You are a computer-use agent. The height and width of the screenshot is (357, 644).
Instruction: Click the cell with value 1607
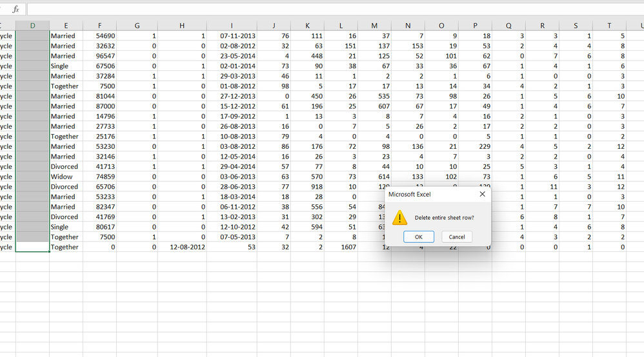341,247
